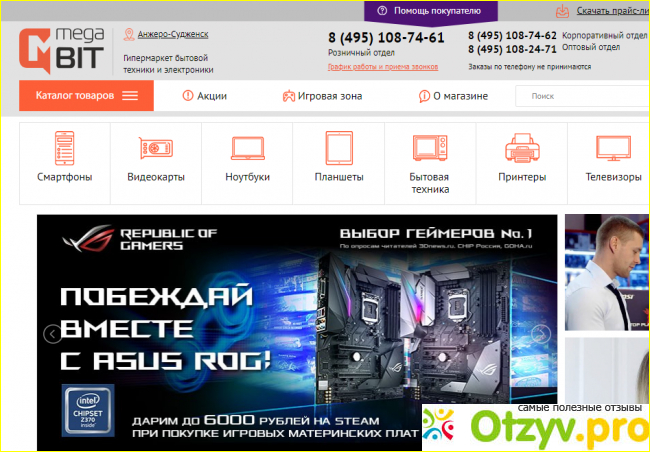Show previous banner slide arrow
Image resolution: width=650 pixels, height=452 pixels.
51,334
